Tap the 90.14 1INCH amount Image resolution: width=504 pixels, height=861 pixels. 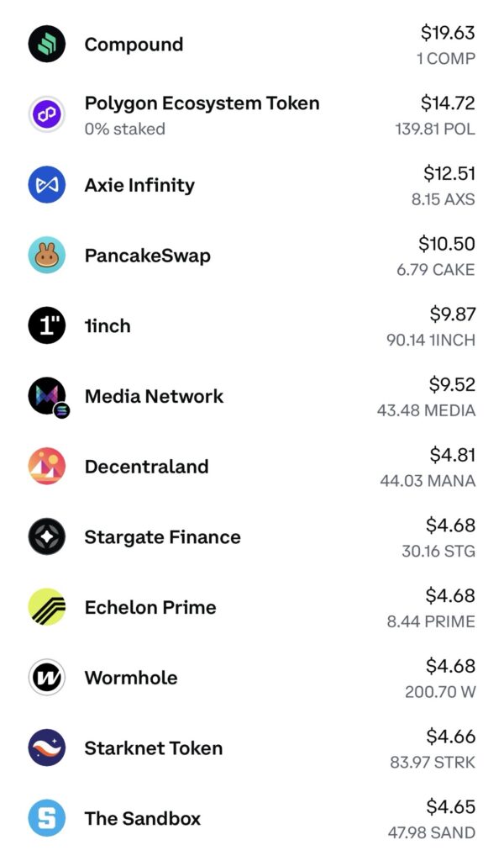(431, 341)
